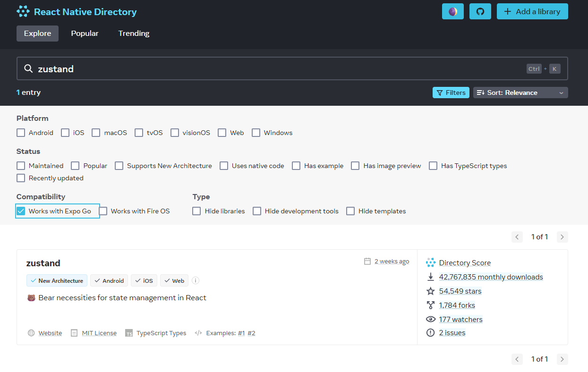Click the calendar icon beside 2 weeks ago
588x372 pixels.
click(x=367, y=262)
